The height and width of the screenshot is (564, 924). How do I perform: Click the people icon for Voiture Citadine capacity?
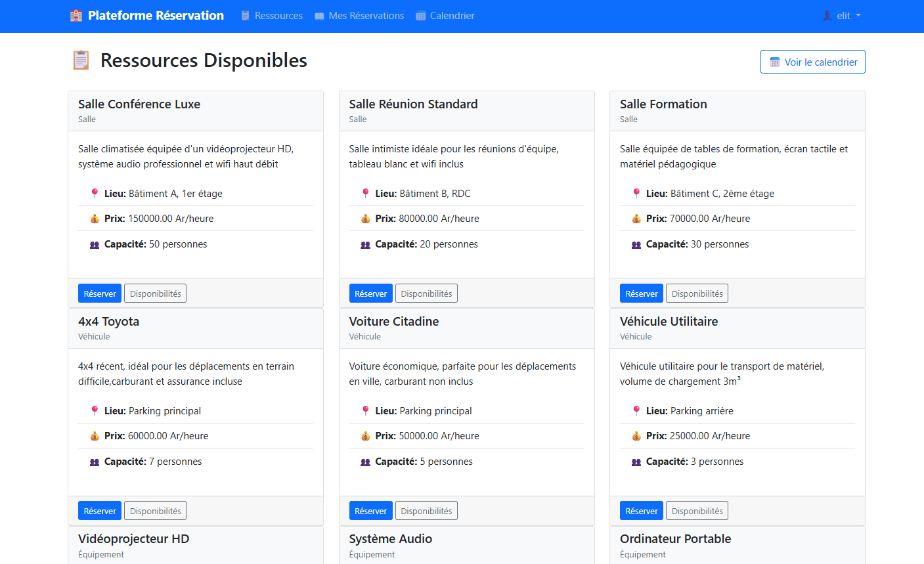(x=366, y=462)
